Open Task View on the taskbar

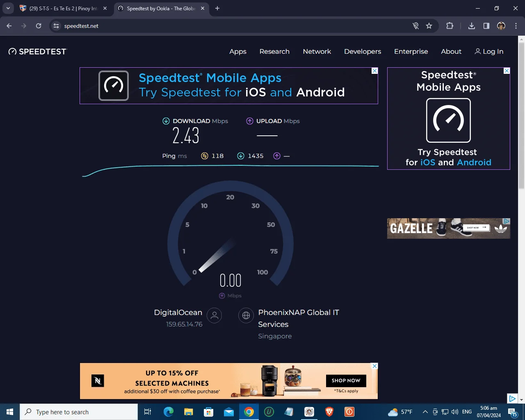pyautogui.click(x=148, y=412)
